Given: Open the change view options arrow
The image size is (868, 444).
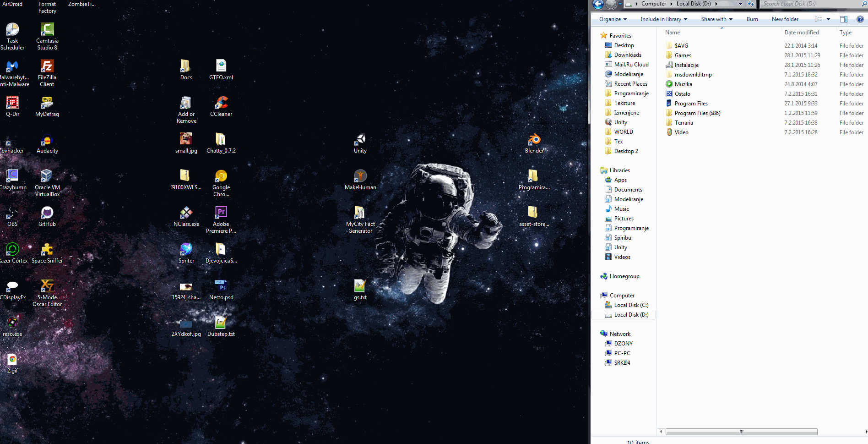Looking at the screenshot, I should point(828,19).
